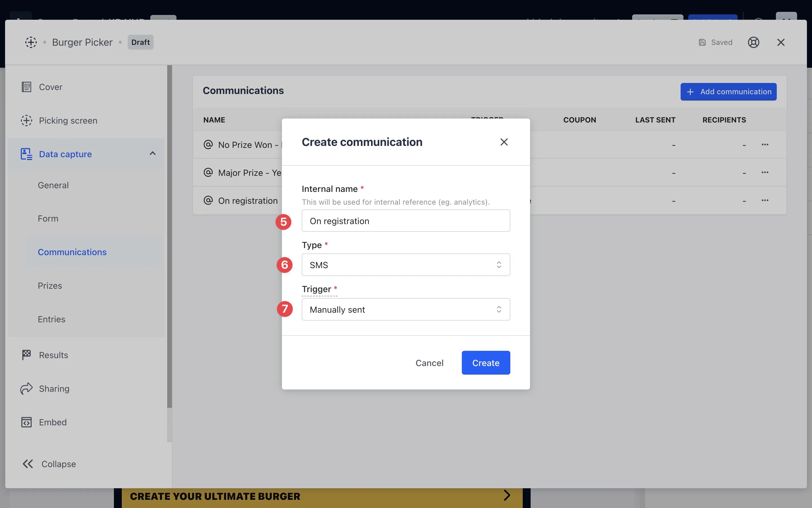The height and width of the screenshot is (508, 812).
Task: Click the NAME column header
Action: 214,120
